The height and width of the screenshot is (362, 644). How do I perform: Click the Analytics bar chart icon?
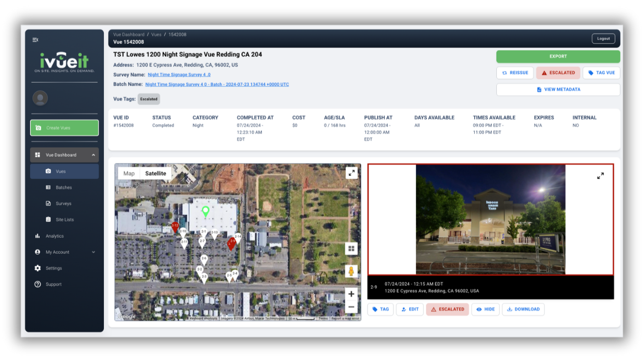[x=38, y=236]
